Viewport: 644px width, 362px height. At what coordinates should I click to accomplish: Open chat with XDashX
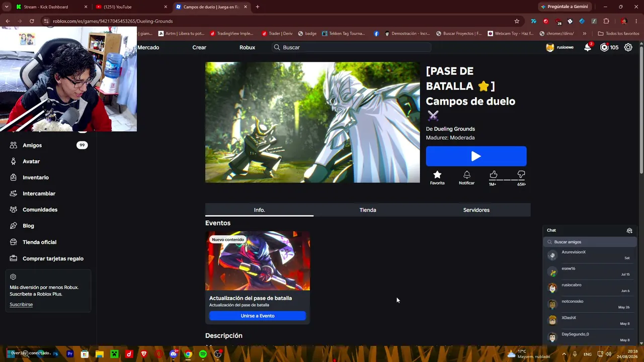pos(590,321)
